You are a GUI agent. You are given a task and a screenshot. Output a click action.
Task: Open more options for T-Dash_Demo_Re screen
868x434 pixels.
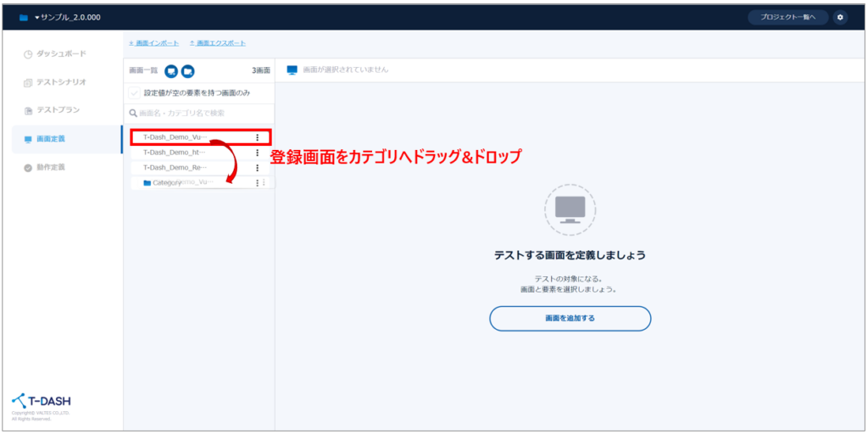[x=257, y=168]
